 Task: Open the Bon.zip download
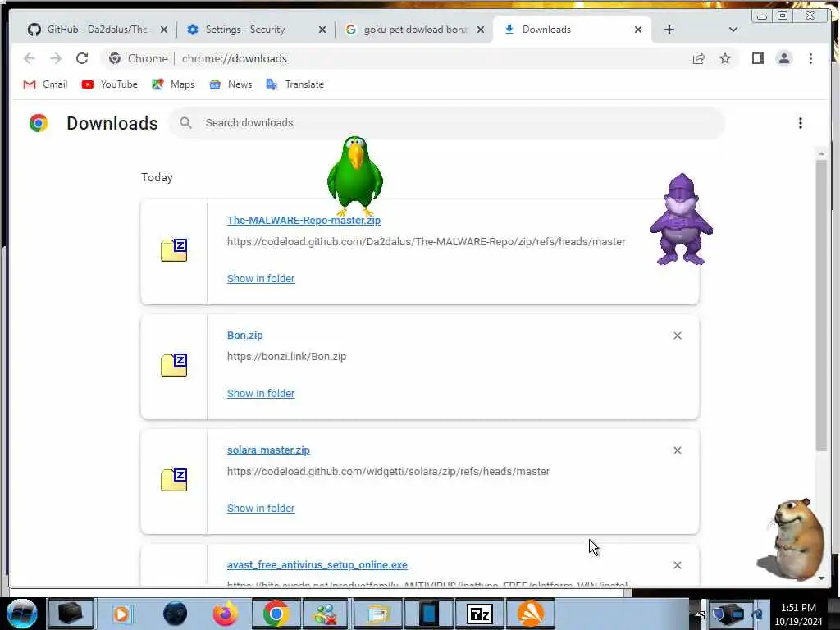[x=244, y=336]
